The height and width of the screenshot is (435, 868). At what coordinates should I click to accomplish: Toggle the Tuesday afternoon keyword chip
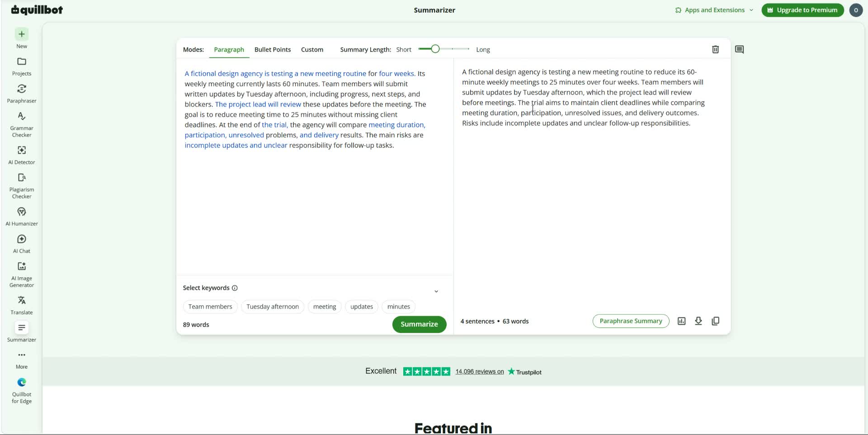click(273, 307)
